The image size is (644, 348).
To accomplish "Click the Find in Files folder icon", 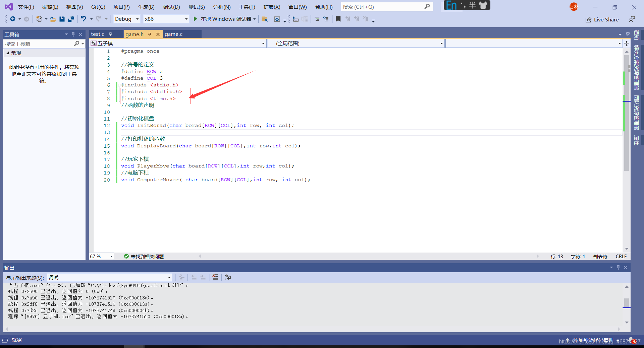I will 264,19.
